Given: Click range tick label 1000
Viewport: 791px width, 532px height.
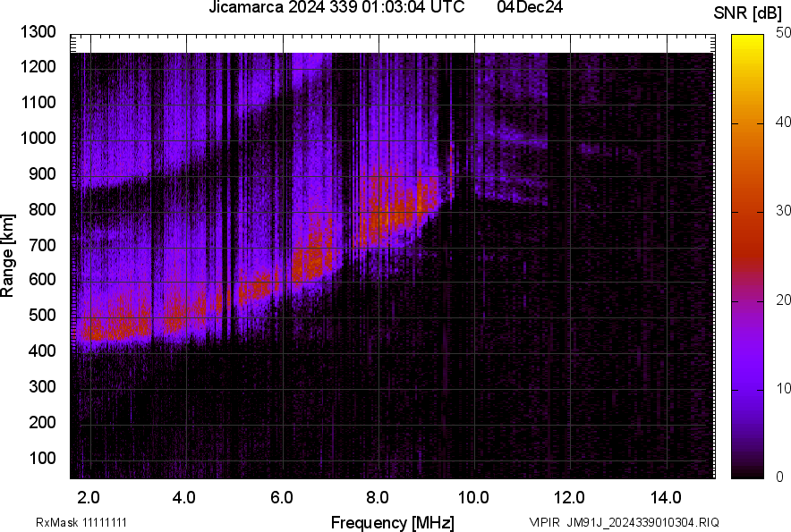Looking at the screenshot, I should click(38, 138).
